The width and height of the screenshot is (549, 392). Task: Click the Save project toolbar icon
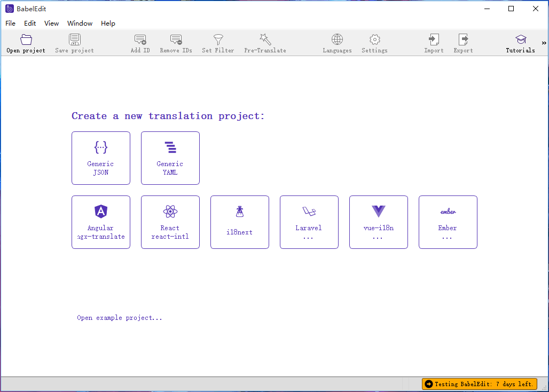click(x=74, y=43)
